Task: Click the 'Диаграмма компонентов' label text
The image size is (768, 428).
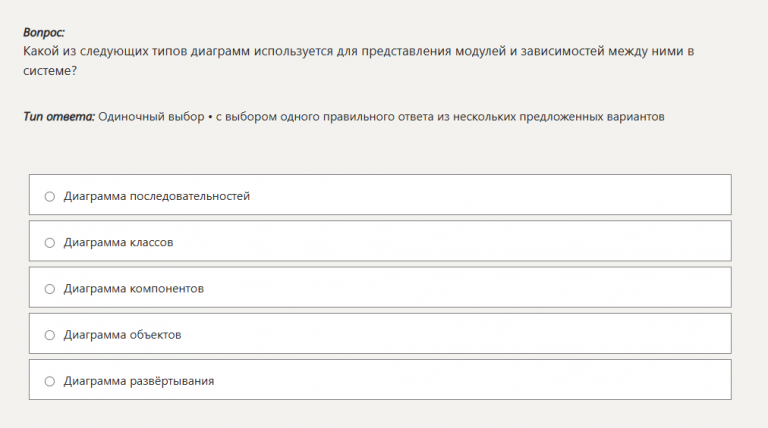Action: [133, 289]
